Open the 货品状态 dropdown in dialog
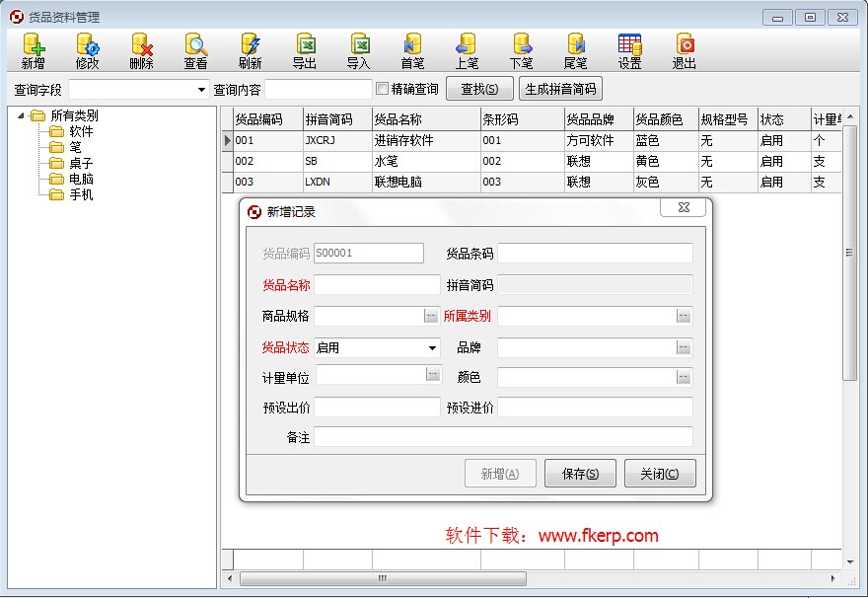Image resolution: width=868 pixels, height=598 pixels. (x=432, y=347)
